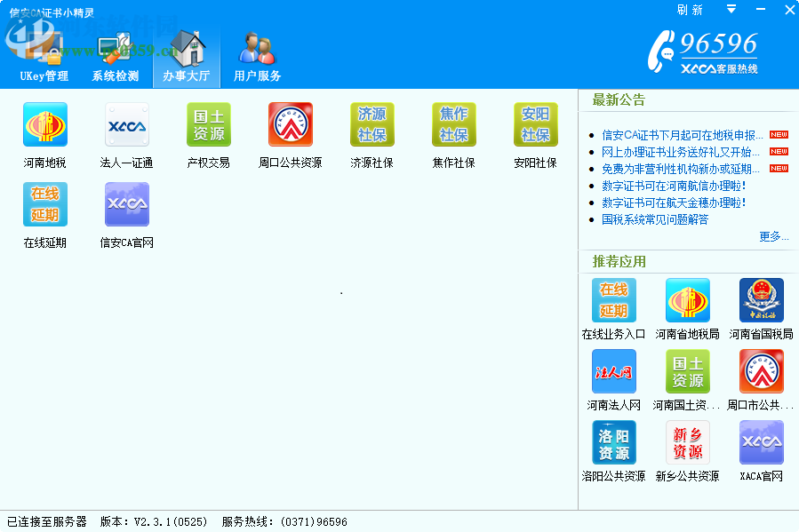Viewport: 799px width, 532px height.
Task: Minimize the 信安CA证书小精灵 window
Action: tap(761, 9)
